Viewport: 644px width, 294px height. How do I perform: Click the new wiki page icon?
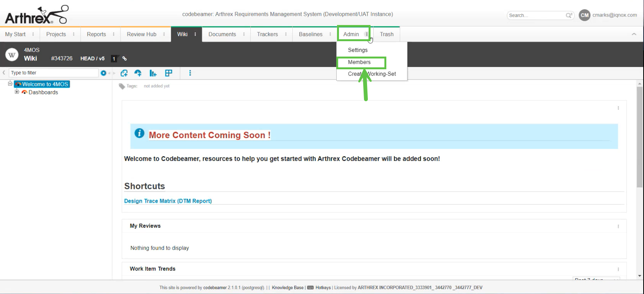(124, 73)
